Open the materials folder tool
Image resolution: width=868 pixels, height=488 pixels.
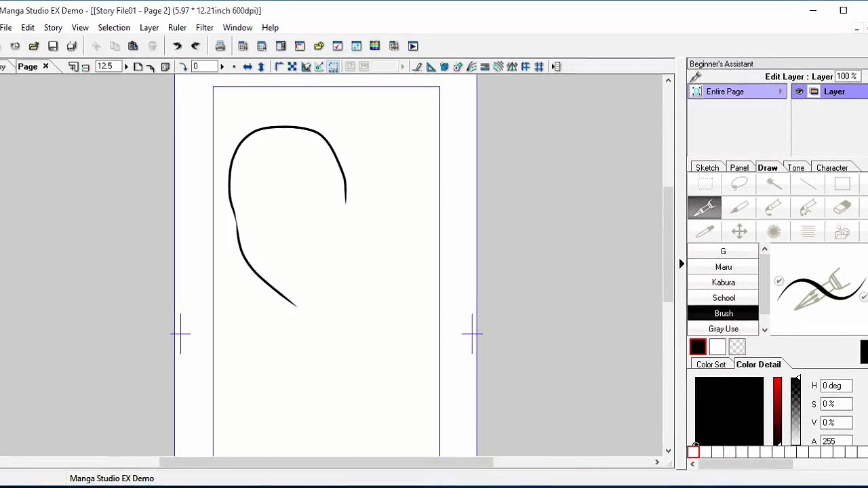[842, 232]
